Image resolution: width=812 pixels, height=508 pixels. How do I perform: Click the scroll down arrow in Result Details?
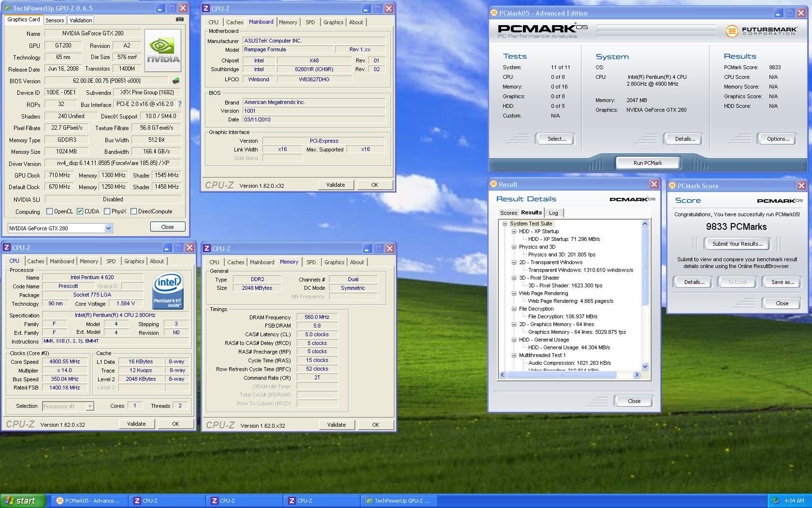pos(645,366)
